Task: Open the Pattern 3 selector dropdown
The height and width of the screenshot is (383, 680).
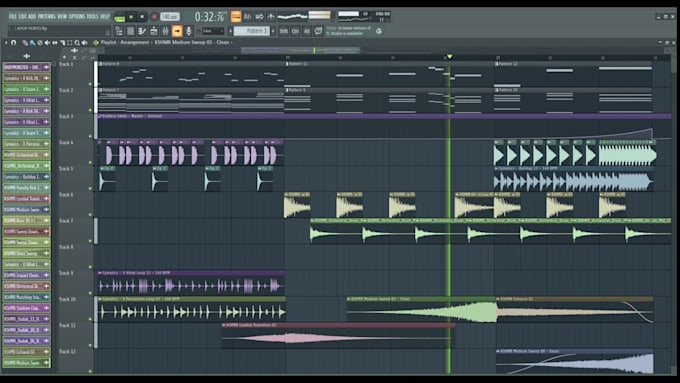Action: pos(252,31)
